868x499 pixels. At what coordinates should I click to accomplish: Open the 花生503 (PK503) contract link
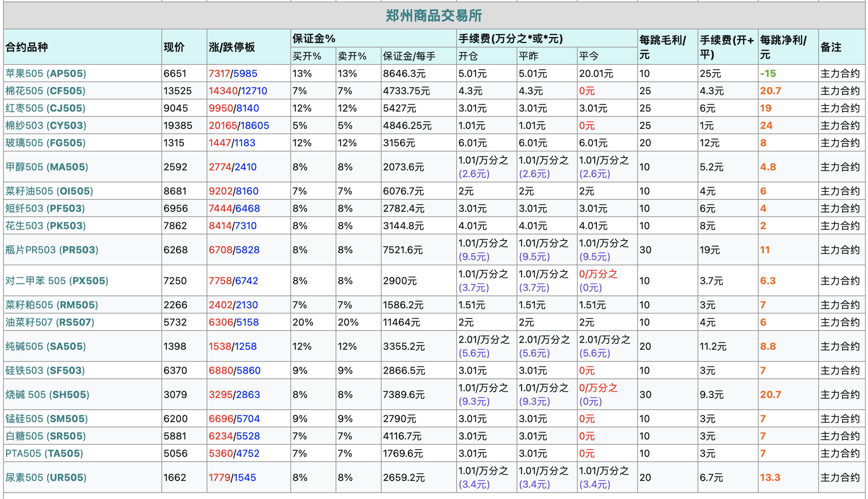pos(45,226)
